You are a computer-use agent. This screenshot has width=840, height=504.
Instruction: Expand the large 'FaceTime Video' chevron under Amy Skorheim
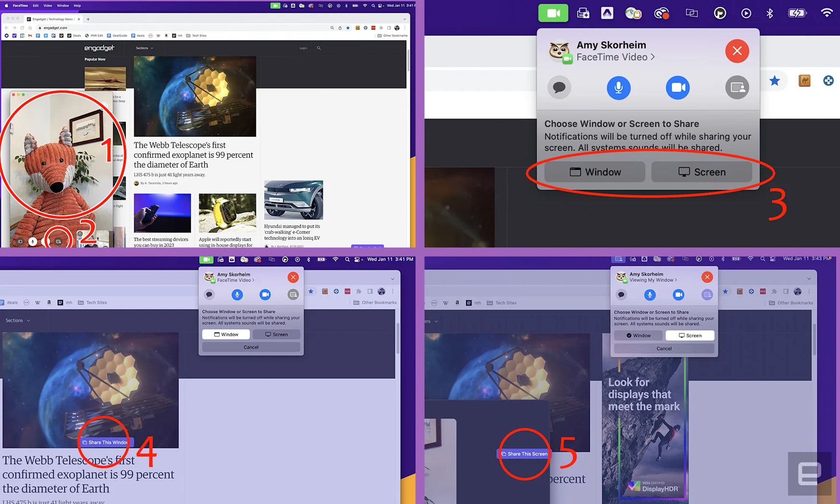653,57
